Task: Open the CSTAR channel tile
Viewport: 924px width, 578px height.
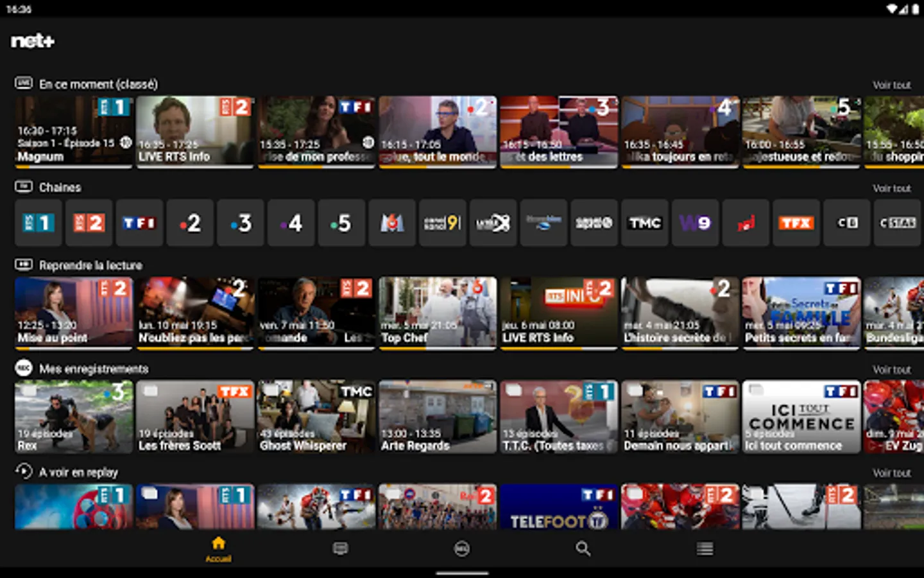Action: click(x=898, y=223)
